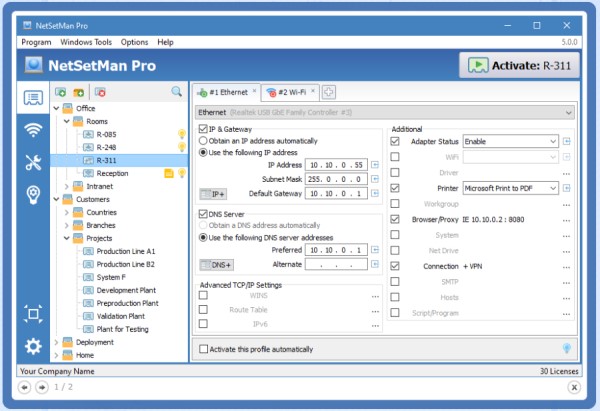
Task: Expand the Intranet folder
Action: coord(67,187)
